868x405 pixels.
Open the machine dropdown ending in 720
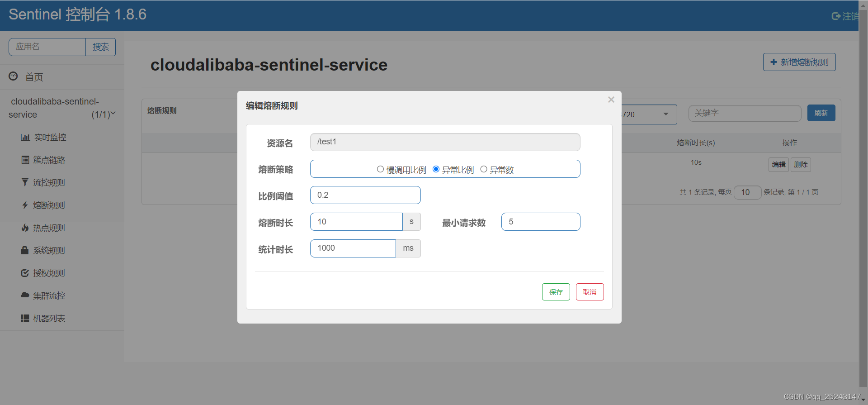tap(649, 114)
